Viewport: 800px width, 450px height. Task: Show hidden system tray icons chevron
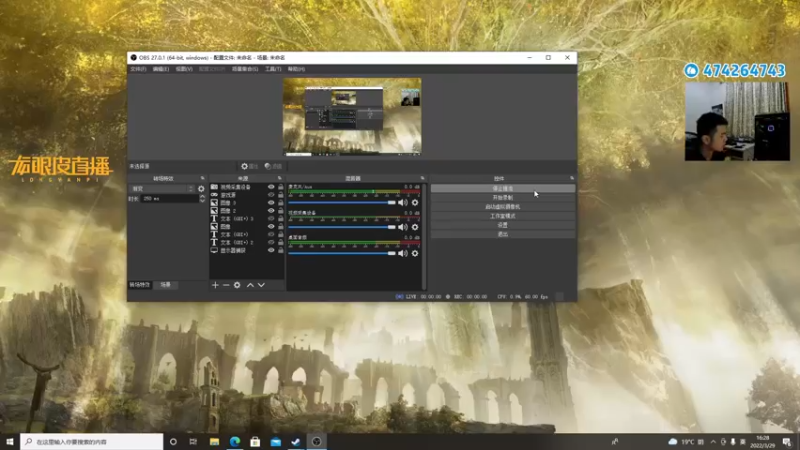point(713,442)
